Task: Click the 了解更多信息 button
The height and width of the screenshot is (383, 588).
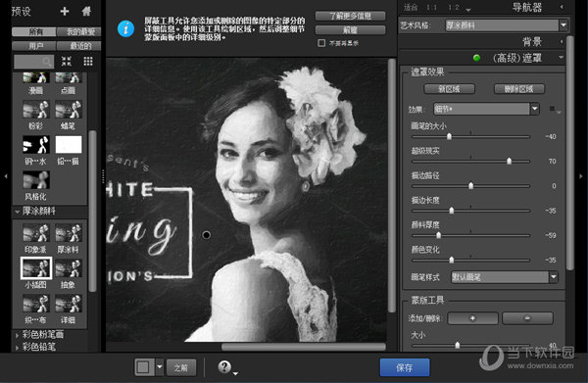Action: click(350, 16)
